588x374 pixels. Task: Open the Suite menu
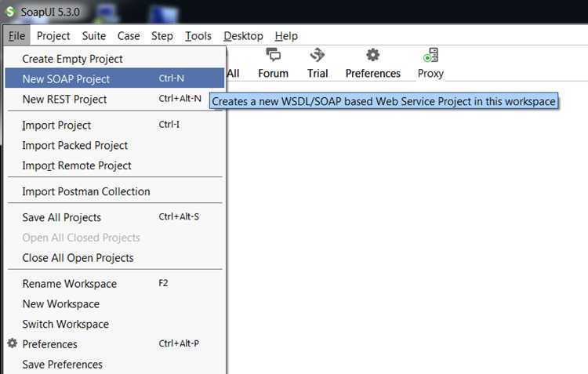[94, 36]
